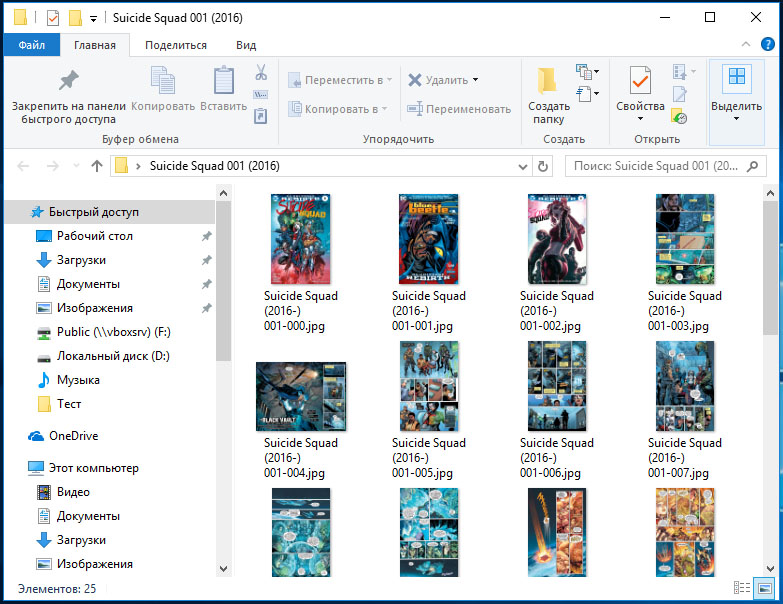Switch to the Поделиться tab

[x=176, y=45]
